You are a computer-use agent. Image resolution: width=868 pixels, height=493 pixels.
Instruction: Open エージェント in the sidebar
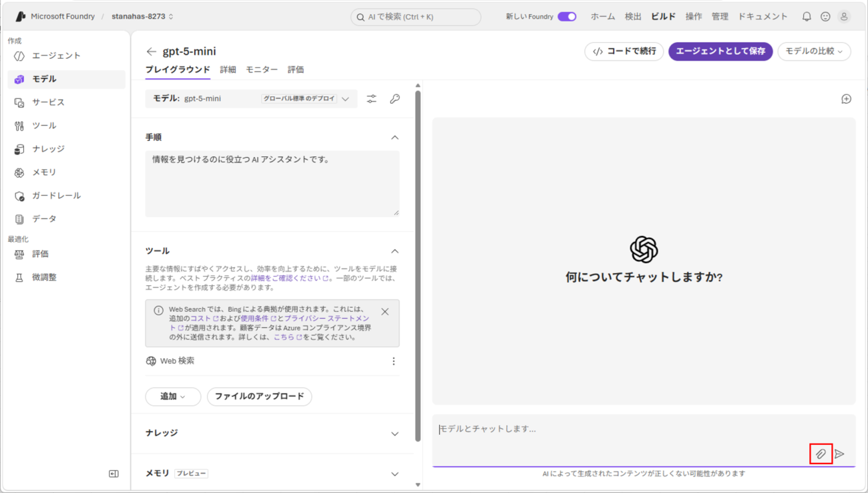[x=67, y=56]
